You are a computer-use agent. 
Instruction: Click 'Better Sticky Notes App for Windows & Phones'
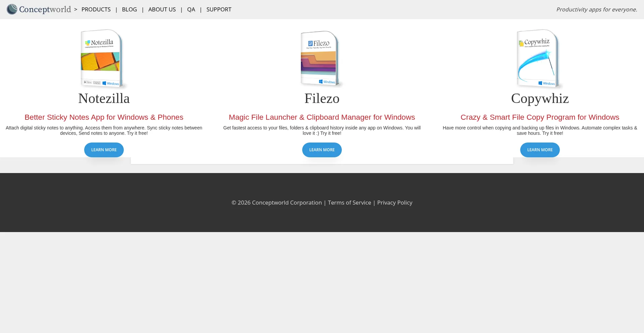pos(104,117)
